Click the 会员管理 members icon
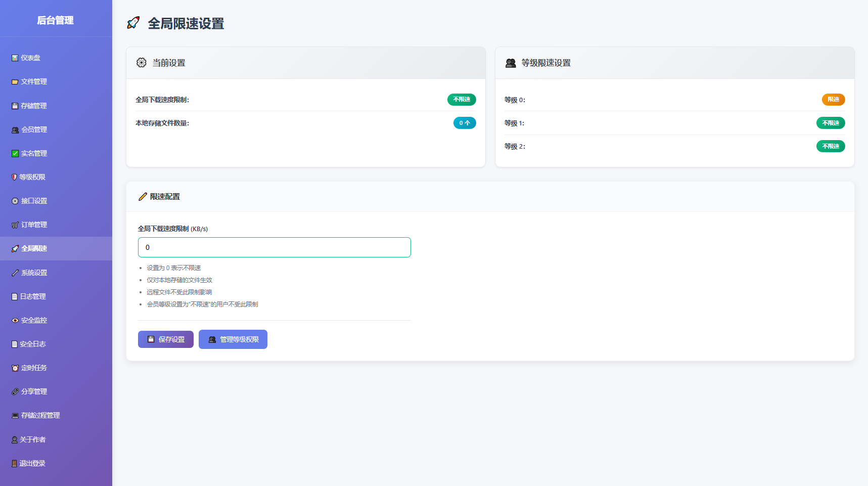Screen dimensions: 868x486 coord(15,129)
